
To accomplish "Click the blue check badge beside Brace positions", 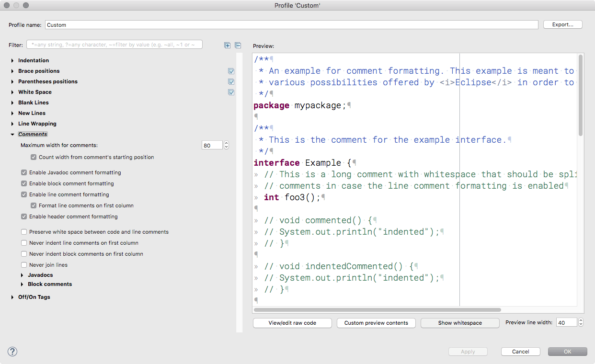I will point(231,70).
